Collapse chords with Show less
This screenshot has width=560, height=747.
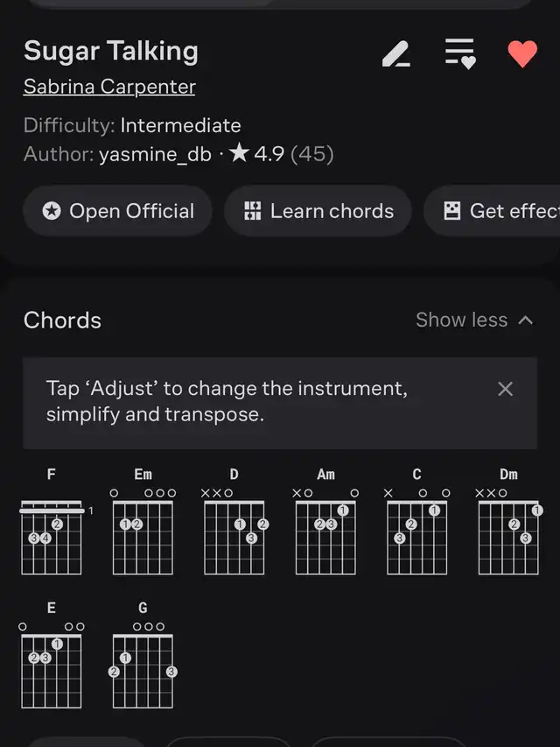pos(474,320)
